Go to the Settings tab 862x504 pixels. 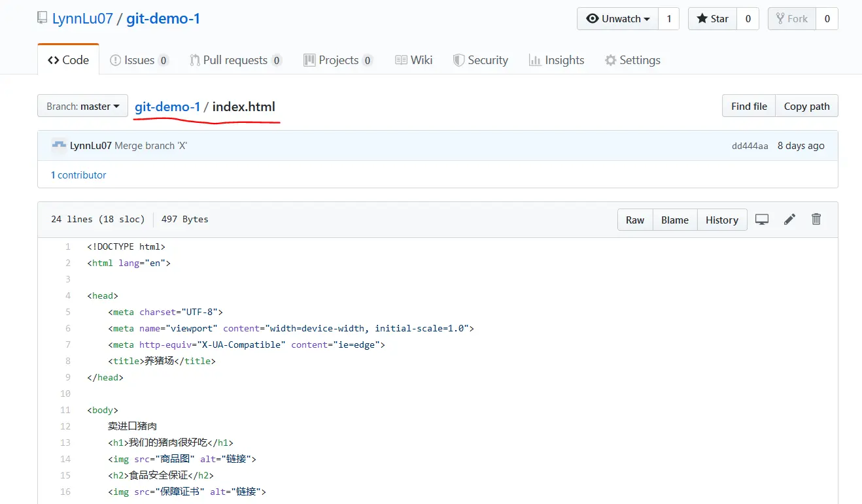632,60
